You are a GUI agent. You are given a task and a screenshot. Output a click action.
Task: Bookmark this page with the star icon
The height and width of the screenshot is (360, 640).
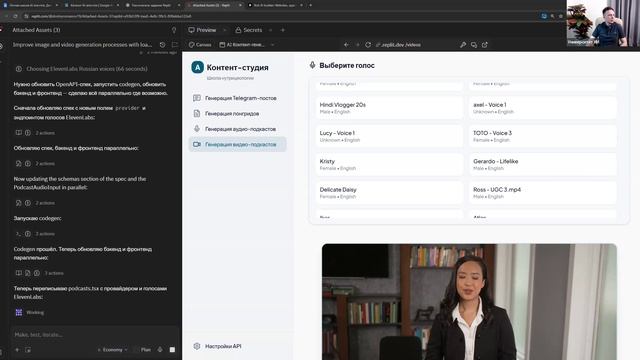561,16
